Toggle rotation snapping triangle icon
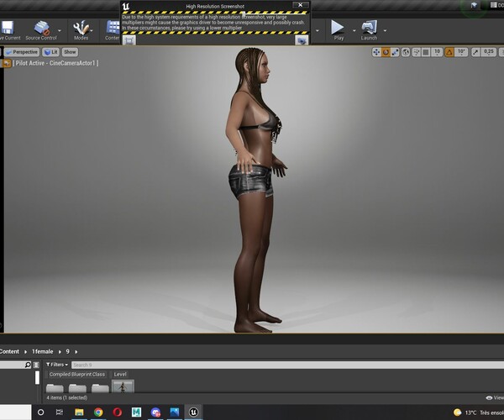Screen dimensions: 504x420 pyautogui.click(x=449, y=52)
